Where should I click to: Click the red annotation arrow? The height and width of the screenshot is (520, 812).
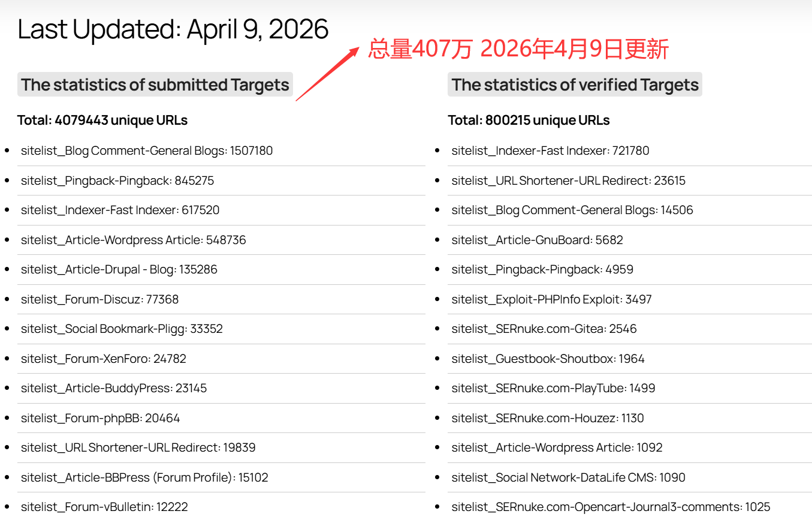327,74
